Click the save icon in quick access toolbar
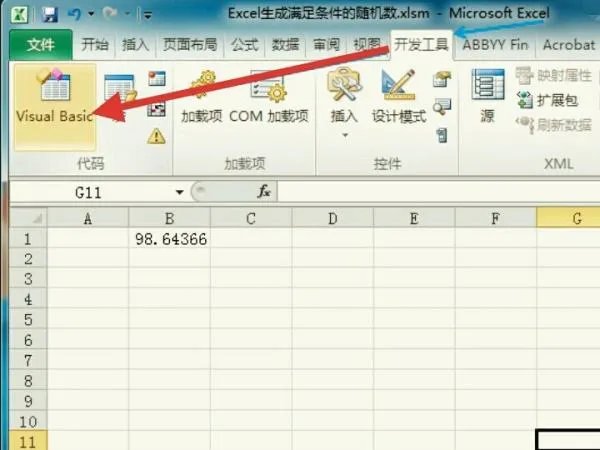 pos(49,16)
